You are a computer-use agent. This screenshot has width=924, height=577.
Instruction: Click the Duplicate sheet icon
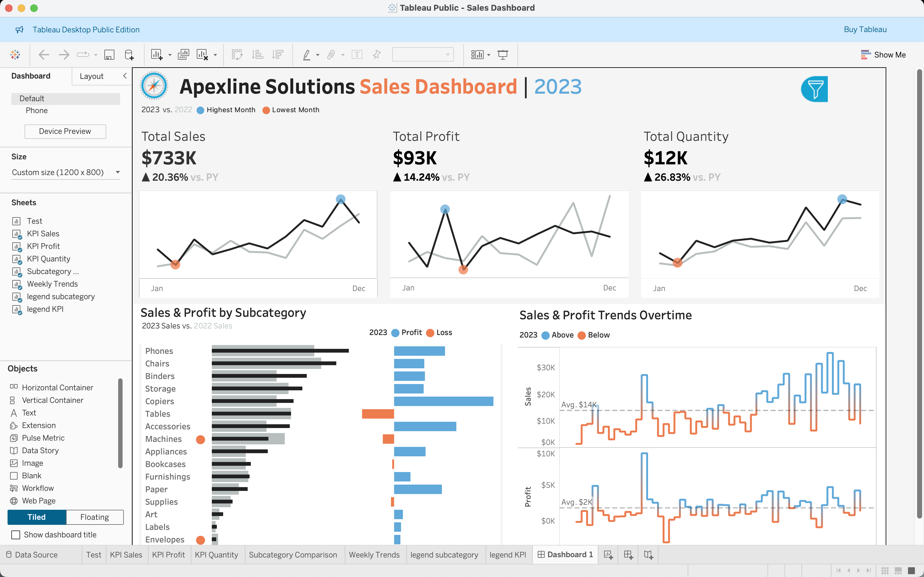pyautogui.click(x=183, y=55)
